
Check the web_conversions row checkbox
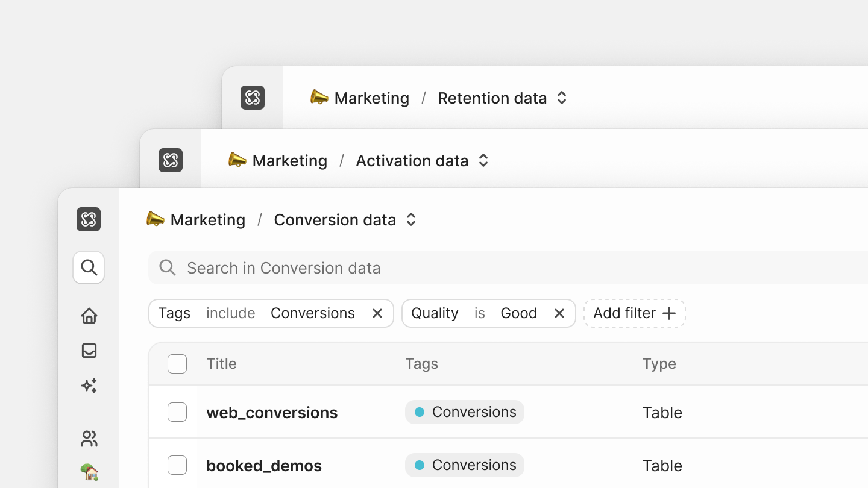177,412
